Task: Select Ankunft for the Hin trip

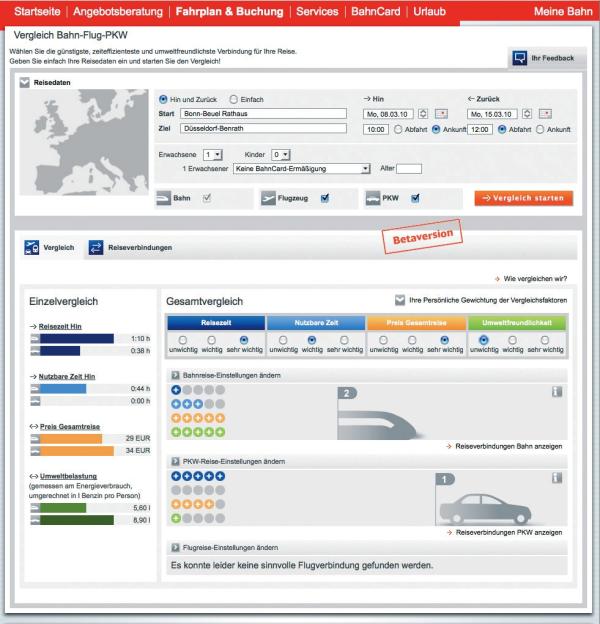Action: [x=436, y=129]
